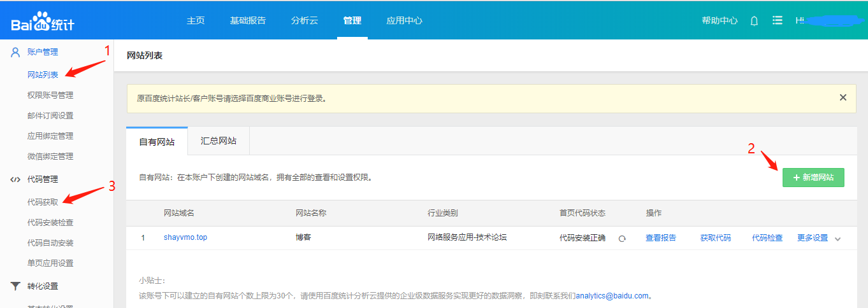Click 查看报告 for shayvmo.top

click(661, 238)
